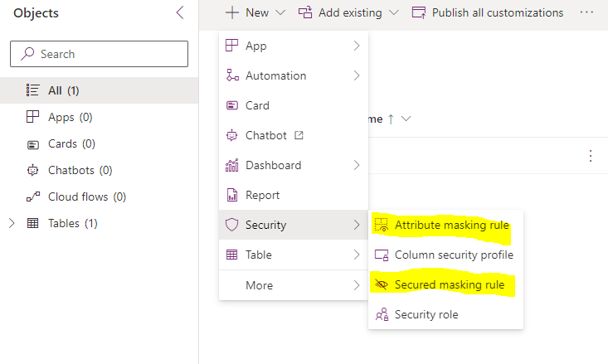Click the row's vertical ellipsis options
The width and height of the screenshot is (608, 364).
point(591,156)
